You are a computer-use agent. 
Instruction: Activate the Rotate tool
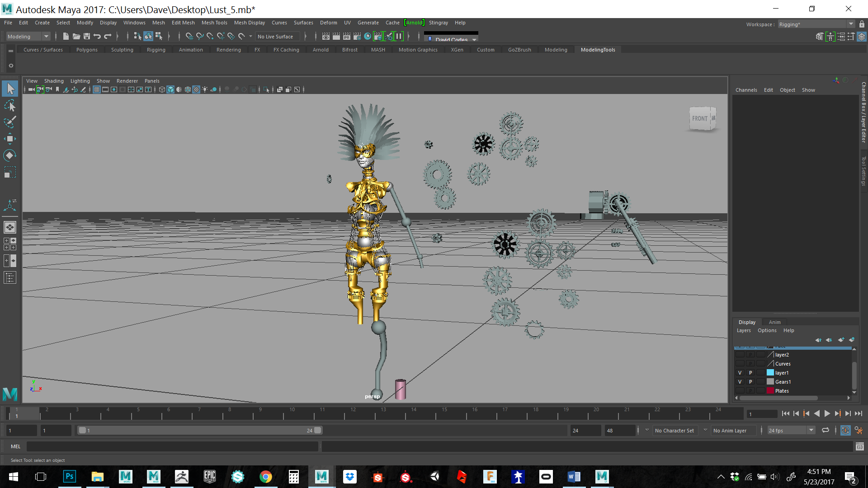(x=10, y=155)
